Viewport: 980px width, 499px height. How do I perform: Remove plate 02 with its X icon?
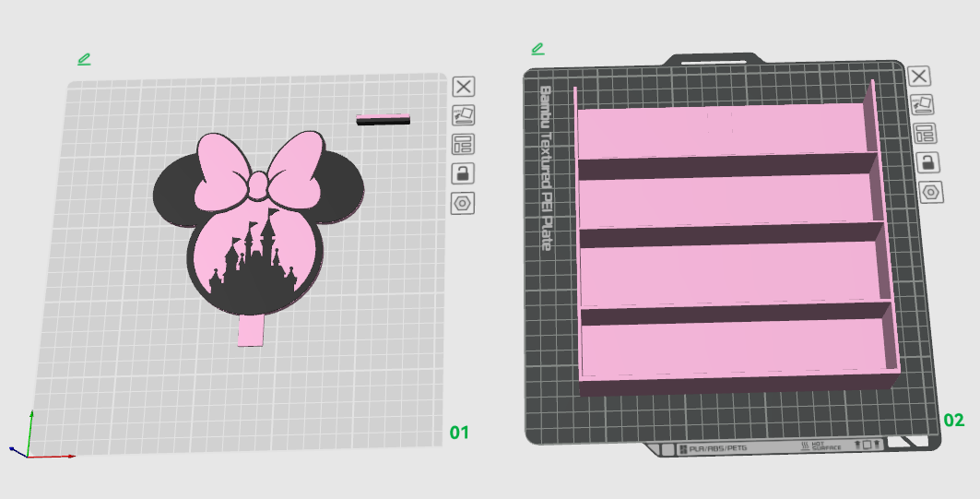point(919,77)
